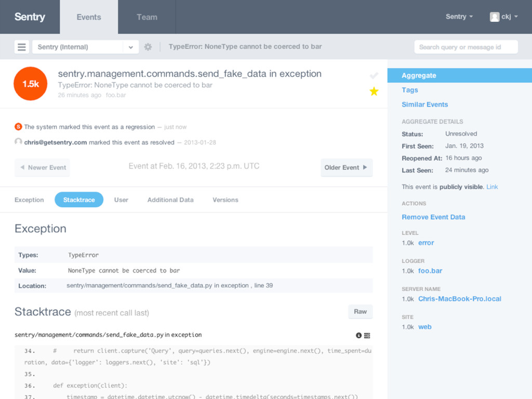Select the Additional Data tab

(170, 200)
